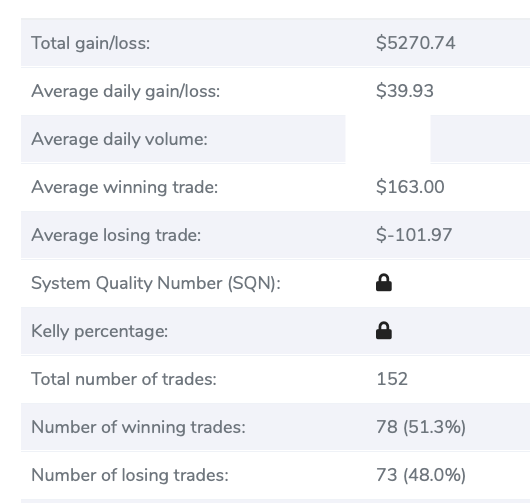
Task: Click the $5270.74 total gain value
Action: pyautogui.click(x=416, y=43)
